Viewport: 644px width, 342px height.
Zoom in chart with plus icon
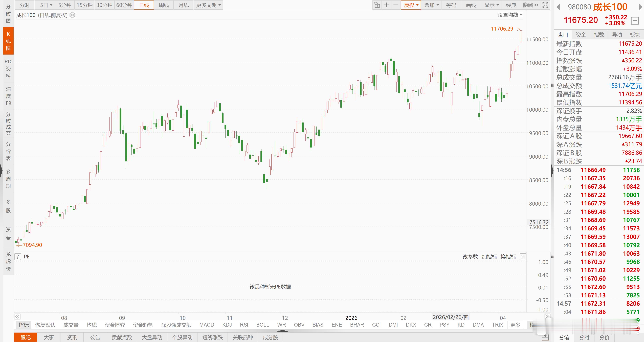click(x=387, y=5)
